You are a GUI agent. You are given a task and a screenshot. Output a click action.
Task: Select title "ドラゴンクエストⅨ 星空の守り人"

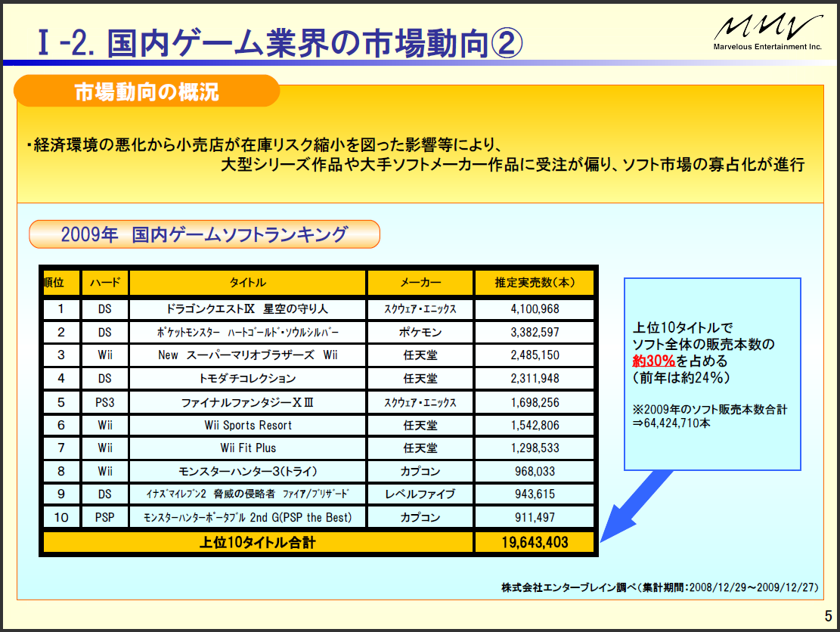247,309
